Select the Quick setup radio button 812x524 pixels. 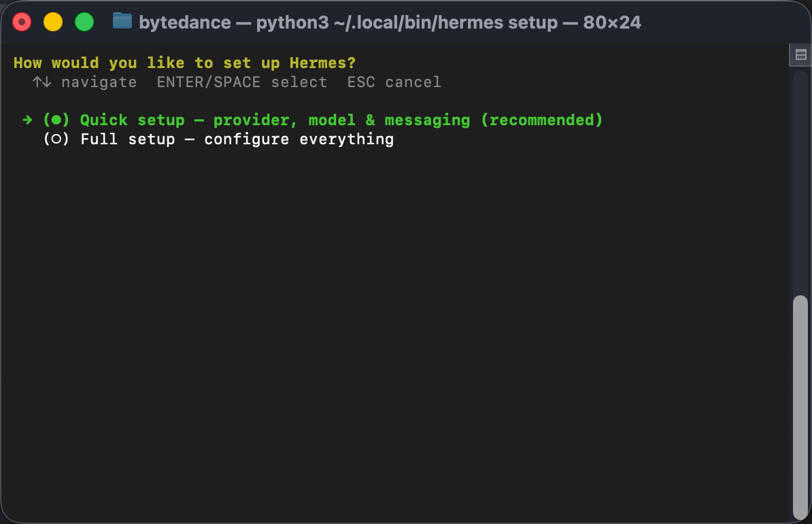[56, 120]
